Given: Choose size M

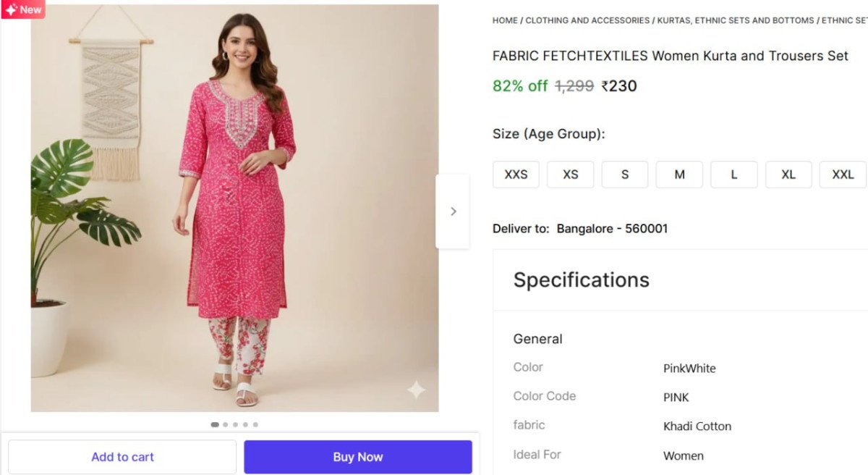Looking at the screenshot, I should [x=679, y=175].
